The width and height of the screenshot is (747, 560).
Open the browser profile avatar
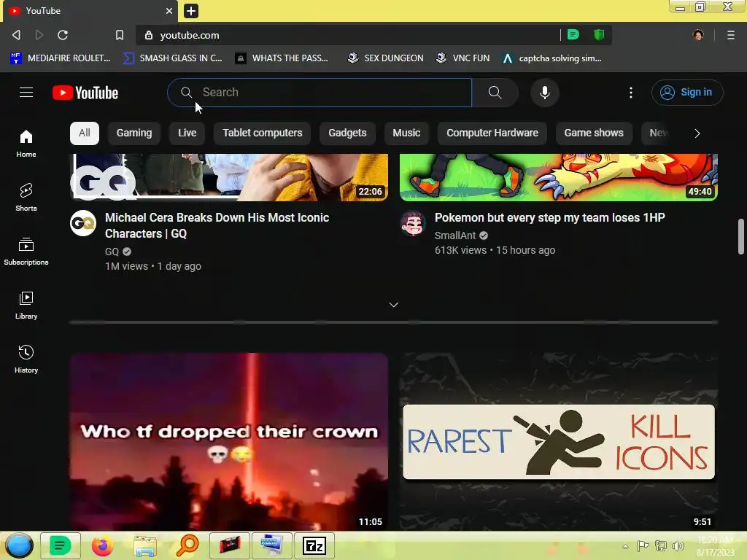point(698,35)
